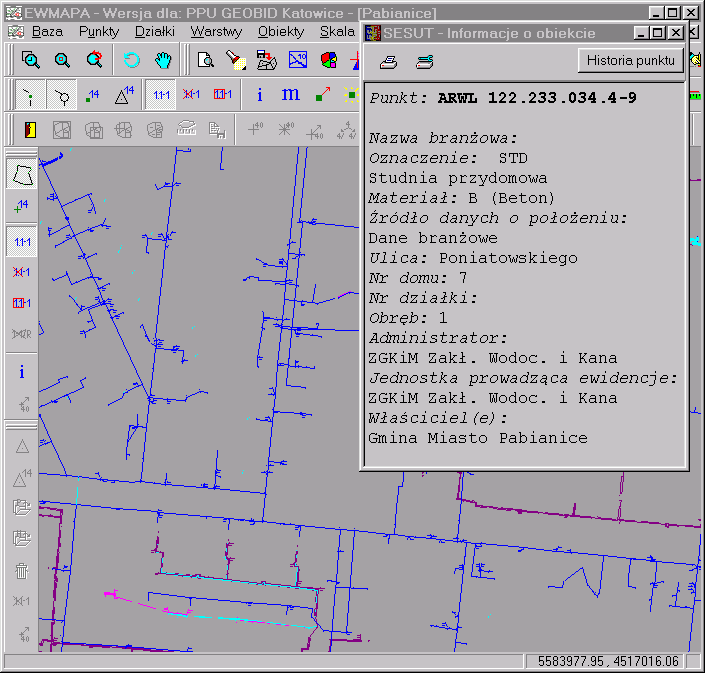Expand the Obiekty menu

pyautogui.click(x=280, y=31)
